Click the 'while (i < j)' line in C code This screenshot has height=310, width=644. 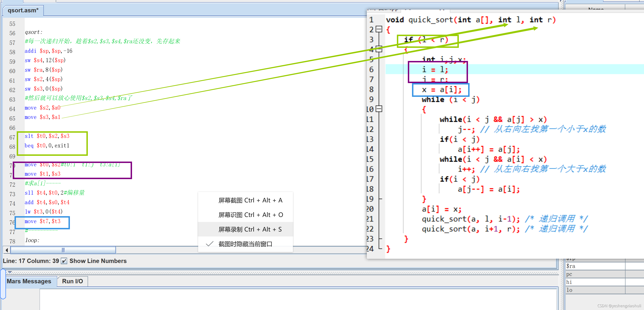[450, 100]
